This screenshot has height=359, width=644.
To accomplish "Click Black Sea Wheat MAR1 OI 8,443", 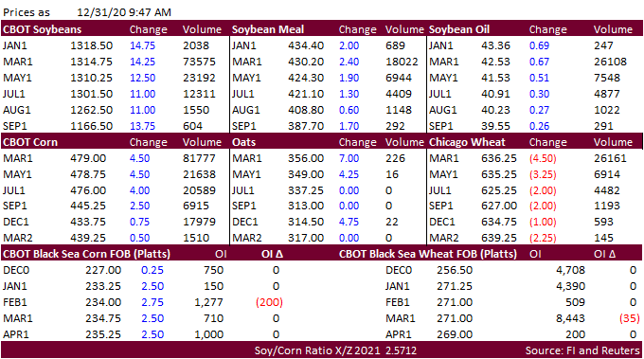I will click(x=570, y=318).
